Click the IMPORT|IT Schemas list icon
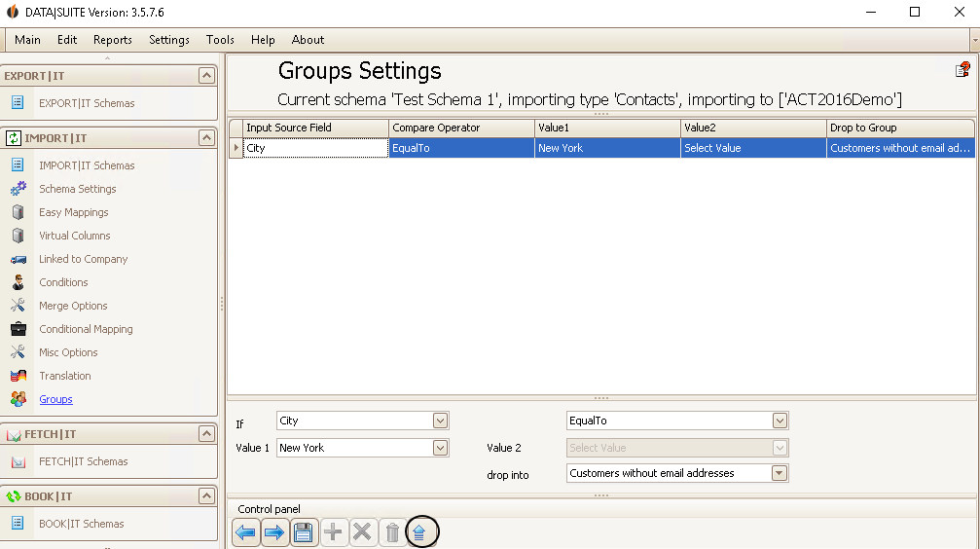980x549 pixels. pyautogui.click(x=18, y=165)
